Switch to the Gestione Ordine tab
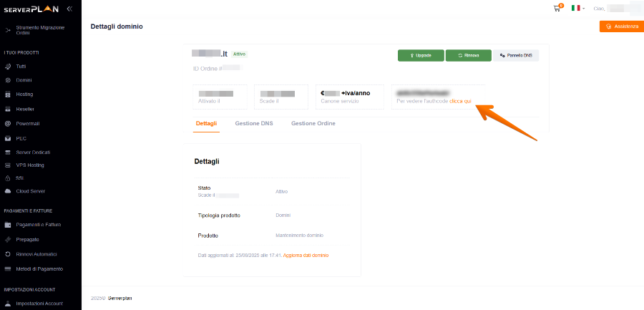644x310 pixels. [313, 124]
